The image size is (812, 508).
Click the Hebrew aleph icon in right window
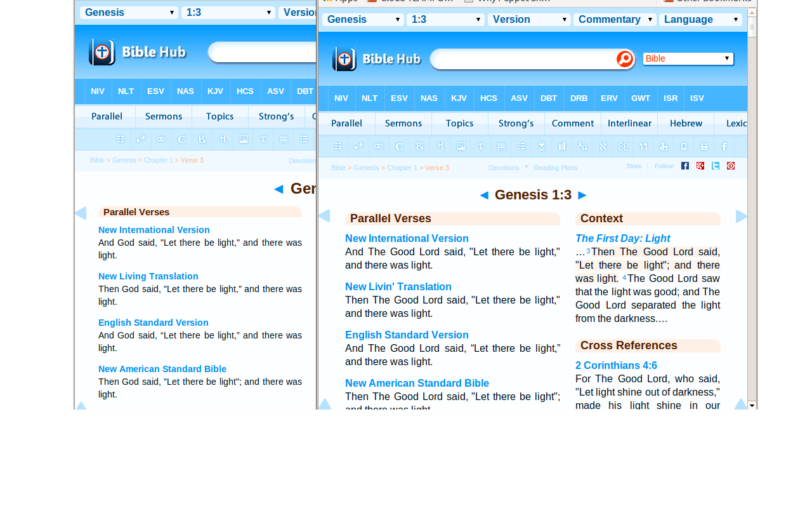[603, 147]
